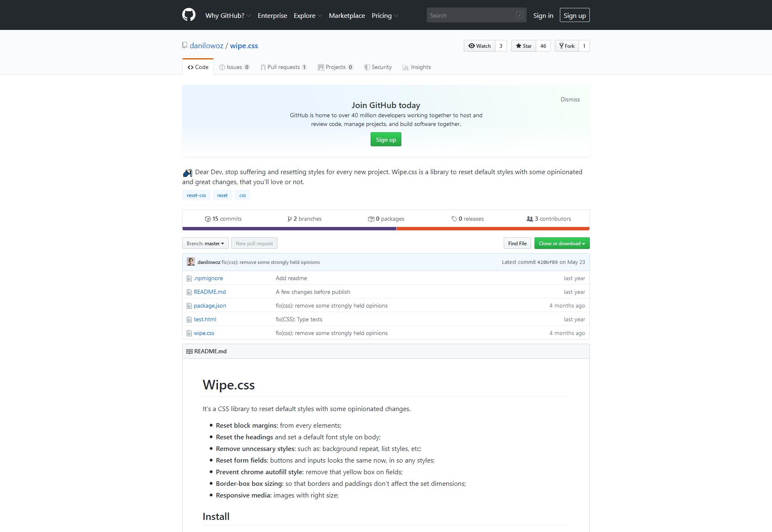Click the book icon in README.md header

[x=189, y=352]
